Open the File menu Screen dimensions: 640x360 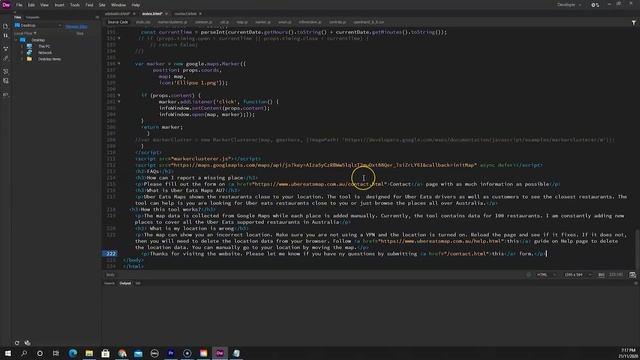(19, 5)
